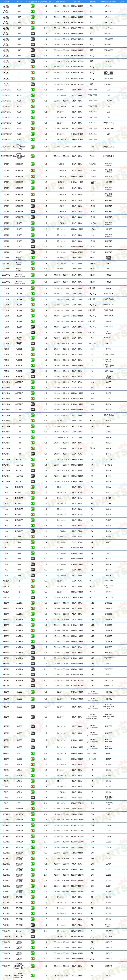Select engine code cell M7JA, M7JB

[108, 305]
